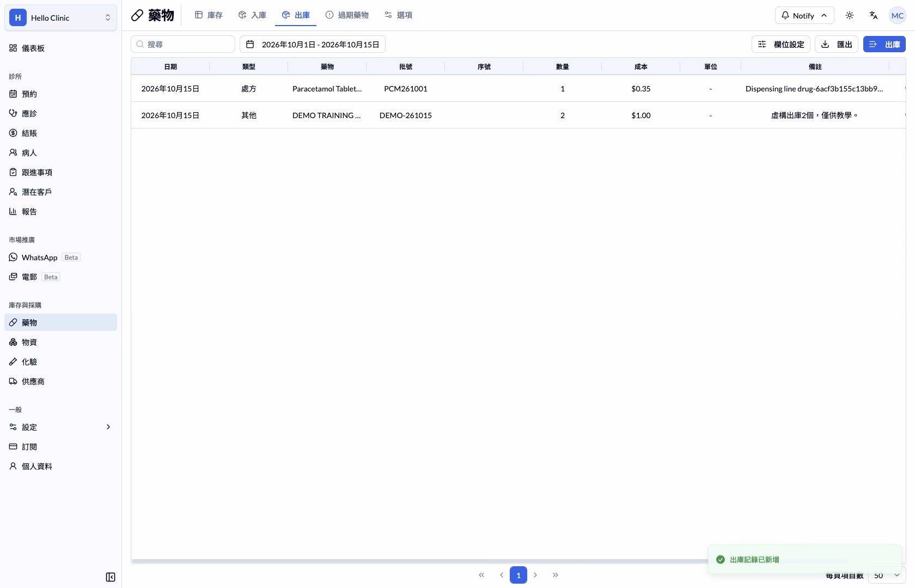This screenshot has height=588, width=915.
Task: Go to 應診 consultation page
Action: point(60,113)
